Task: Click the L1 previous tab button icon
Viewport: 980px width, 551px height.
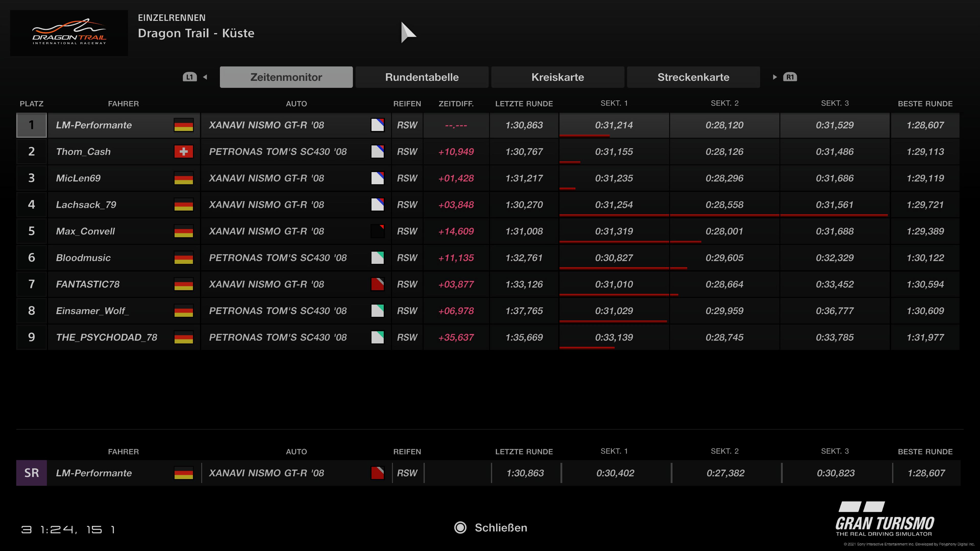Action: 189,77
